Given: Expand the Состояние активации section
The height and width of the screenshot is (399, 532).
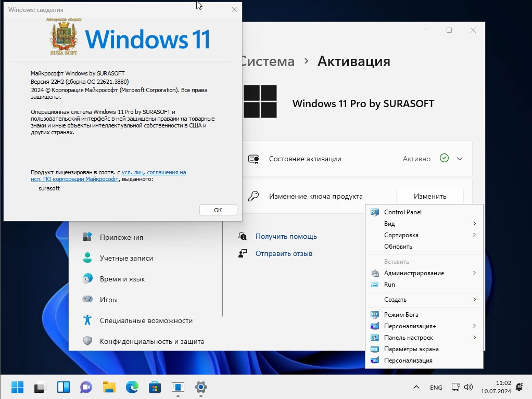Looking at the screenshot, I should (459, 159).
